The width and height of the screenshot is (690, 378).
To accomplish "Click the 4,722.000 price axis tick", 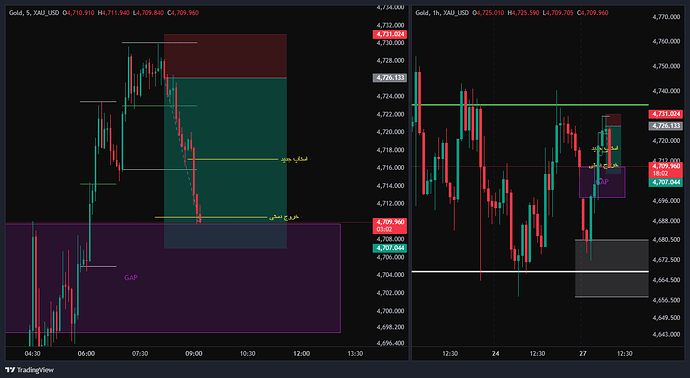I will point(390,114).
